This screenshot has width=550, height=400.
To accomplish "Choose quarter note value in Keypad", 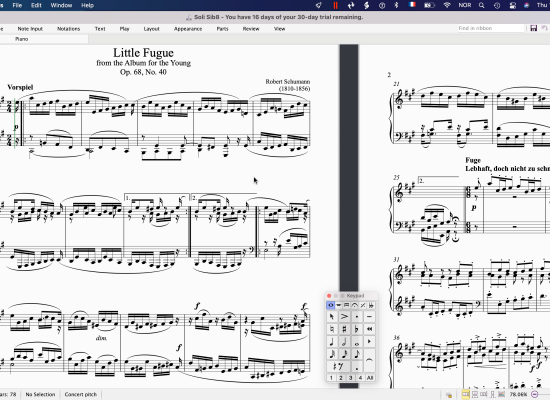I will tap(332, 341).
